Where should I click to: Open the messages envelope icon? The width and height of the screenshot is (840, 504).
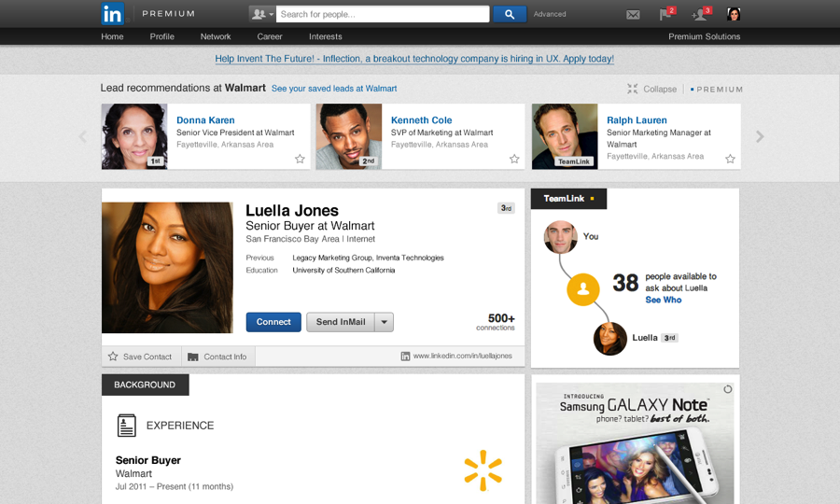click(x=633, y=14)
